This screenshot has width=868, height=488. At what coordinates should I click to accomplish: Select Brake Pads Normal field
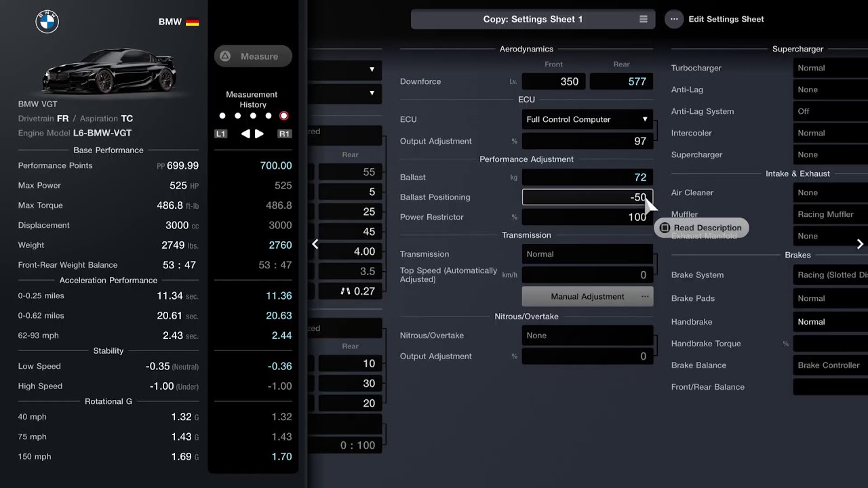click(831, 298)
